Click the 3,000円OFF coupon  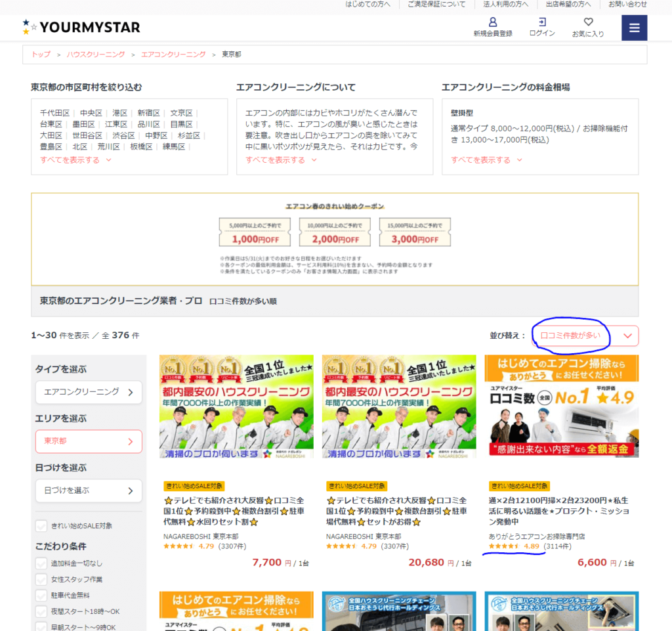[415, 232]
